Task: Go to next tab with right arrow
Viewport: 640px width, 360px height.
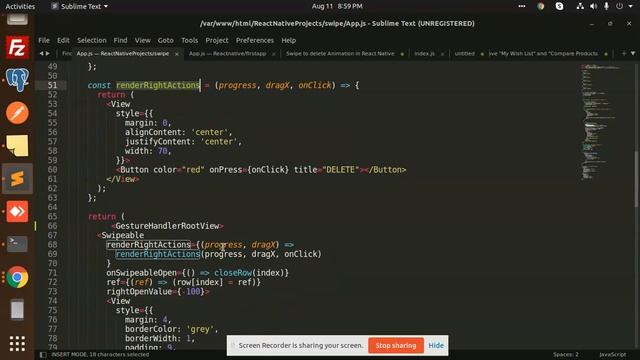Action: [48, 53]
